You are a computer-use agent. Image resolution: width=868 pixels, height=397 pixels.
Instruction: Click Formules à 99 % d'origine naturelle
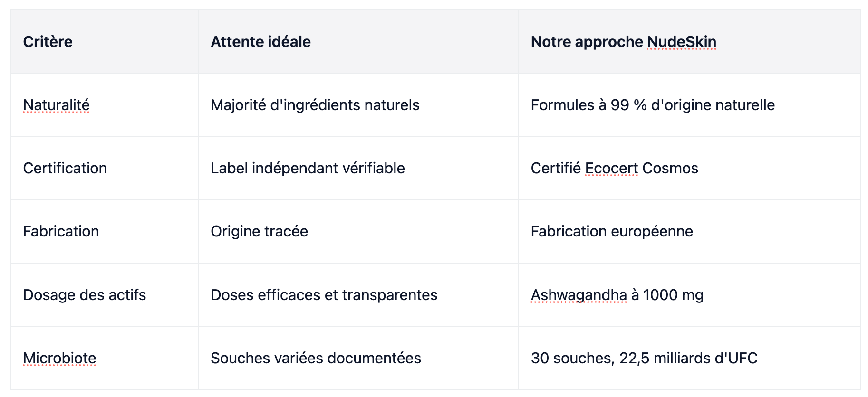coord(653,105)
